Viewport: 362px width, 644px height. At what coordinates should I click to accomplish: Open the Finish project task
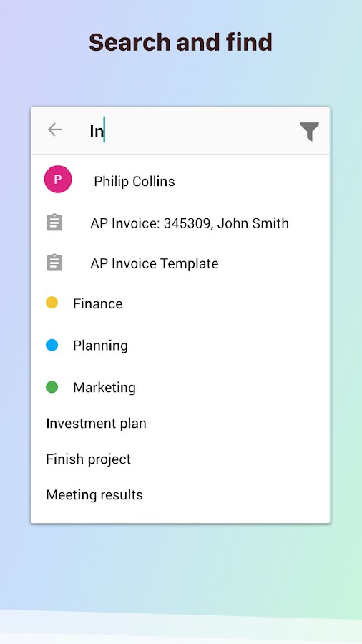pyautogui.click(x=180, y=459)
